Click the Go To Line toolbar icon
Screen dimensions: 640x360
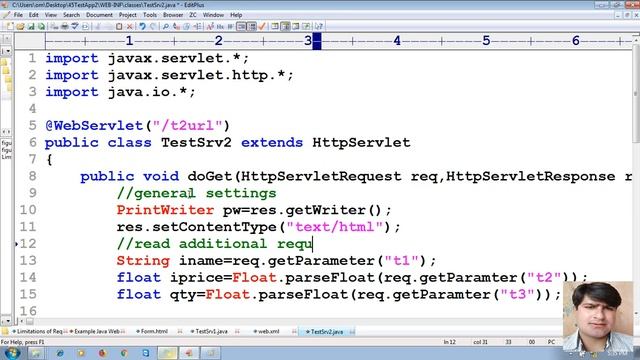(x=198, y=27)
